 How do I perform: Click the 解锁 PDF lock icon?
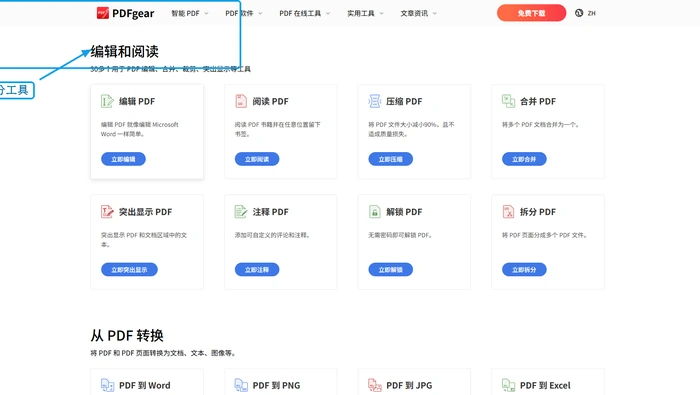coord(375,212)
